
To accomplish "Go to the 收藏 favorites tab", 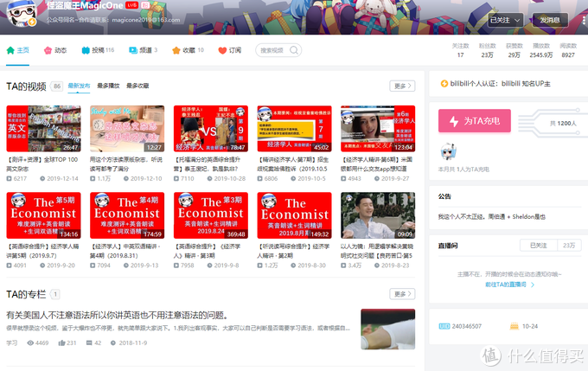I will point(188,50).
